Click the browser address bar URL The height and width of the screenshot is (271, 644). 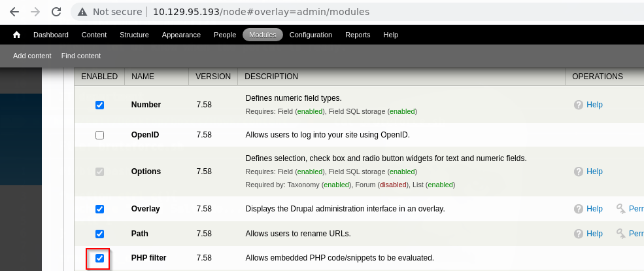[x=262, y=12]
